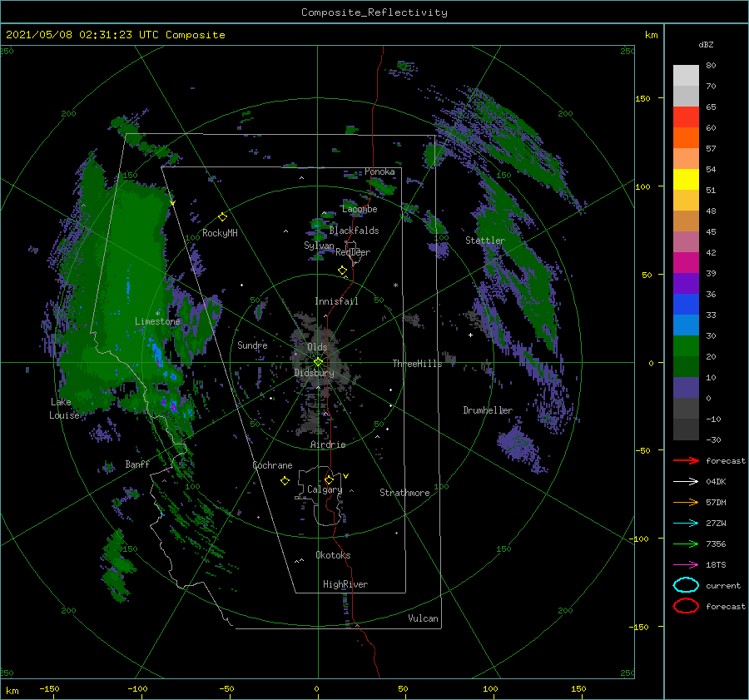Click the Vulcan city label

423,618
